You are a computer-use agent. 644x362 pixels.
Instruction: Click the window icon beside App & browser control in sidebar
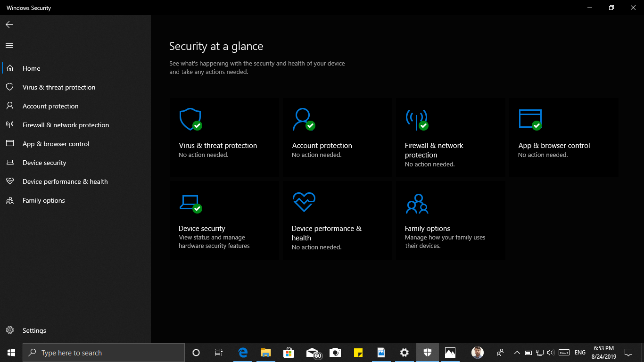[x=10, y=144]
